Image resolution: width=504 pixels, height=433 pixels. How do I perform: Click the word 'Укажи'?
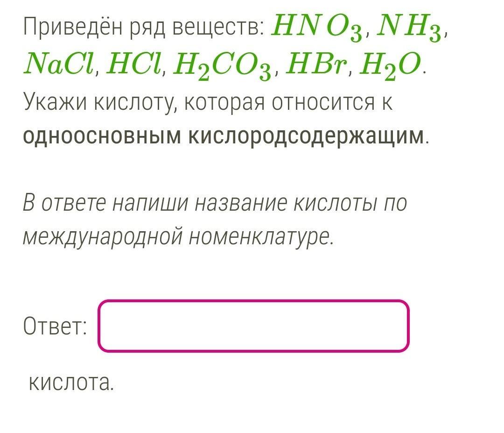pos(55,103)
